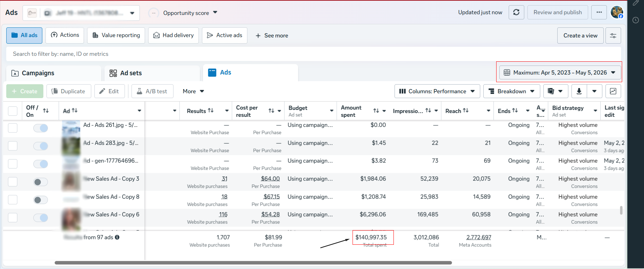Click info icon next to 97 ads
The height and width of the screenshot is (269, 644).
pos(117,237)
